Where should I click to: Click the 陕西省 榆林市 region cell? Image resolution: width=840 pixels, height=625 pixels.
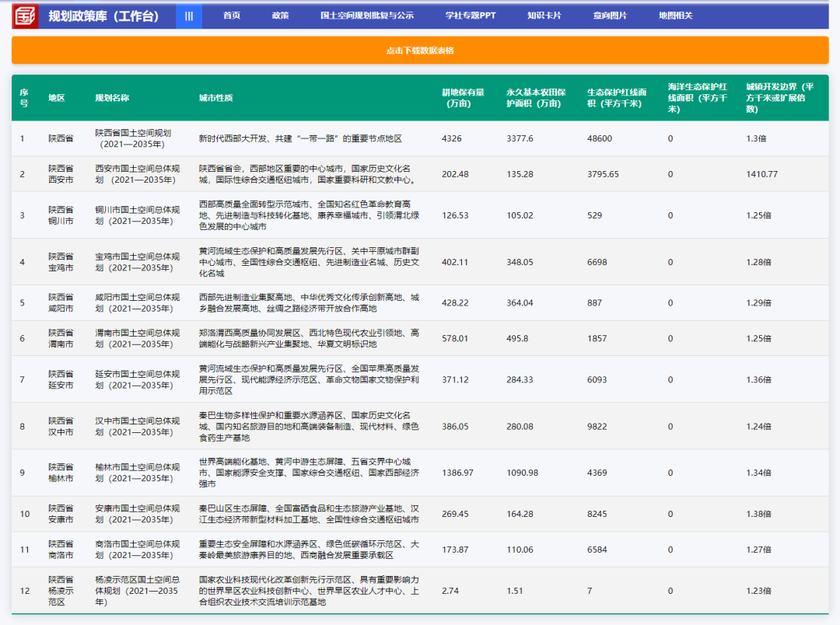coord(61,473)
